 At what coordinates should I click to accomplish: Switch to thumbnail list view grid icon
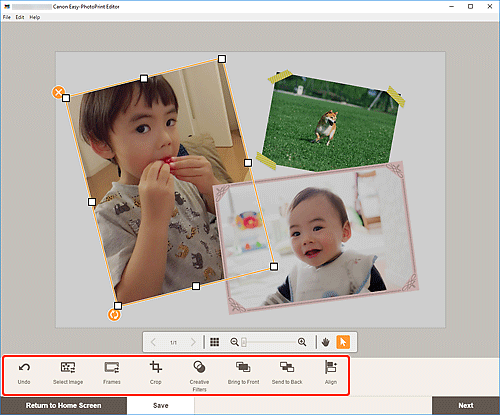[215, 342]
